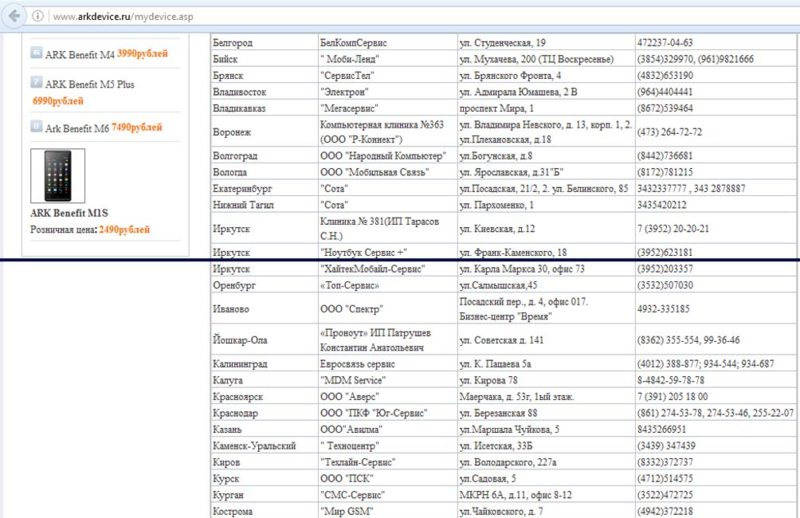Select the Владивосток city cell
Screen dimensions: 800x518
264,92
